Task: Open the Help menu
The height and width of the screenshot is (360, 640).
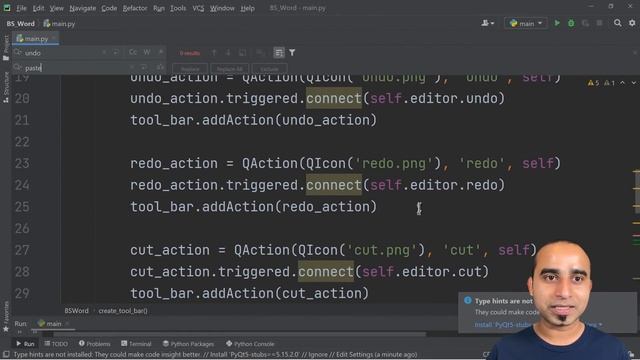Action: tap(247, 8)
